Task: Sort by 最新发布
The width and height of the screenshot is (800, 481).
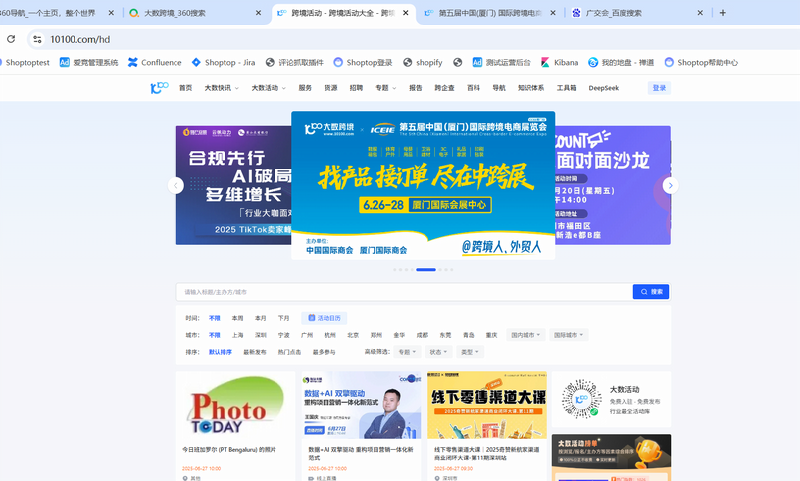Action: (x=255, y=352)
